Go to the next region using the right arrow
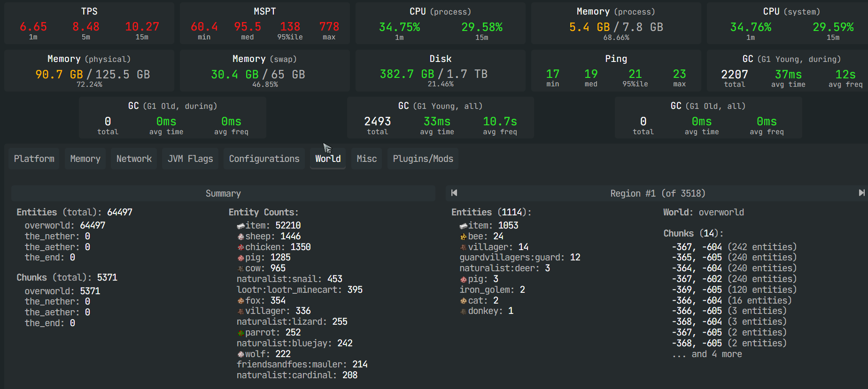Screen dimensions: 868x389 (861, 193)
